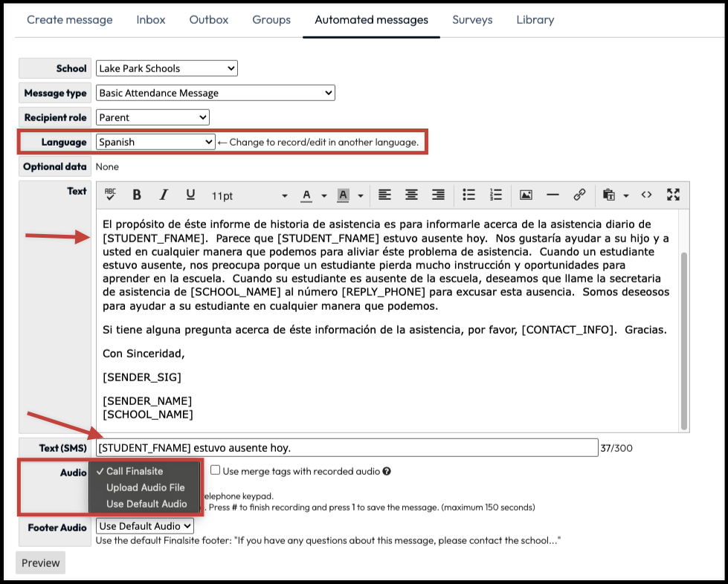Toggle bold formatting in the editor
The width and height of the screenshot is (728, 584).
point(137,195)
